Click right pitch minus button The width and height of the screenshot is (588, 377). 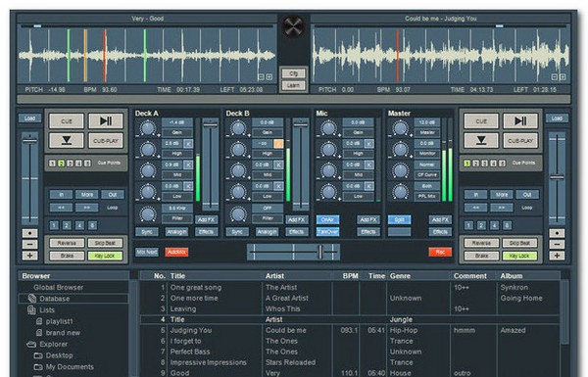[557, 245]
